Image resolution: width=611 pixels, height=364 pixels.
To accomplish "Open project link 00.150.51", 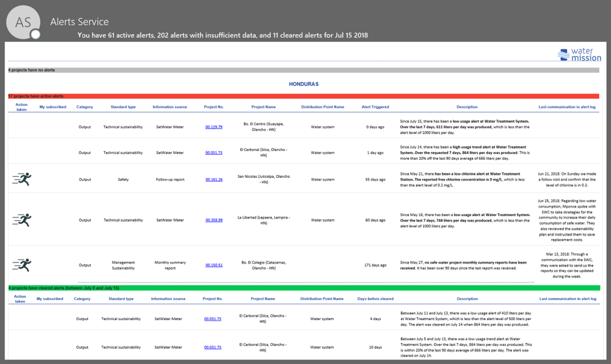I will 214,264.
